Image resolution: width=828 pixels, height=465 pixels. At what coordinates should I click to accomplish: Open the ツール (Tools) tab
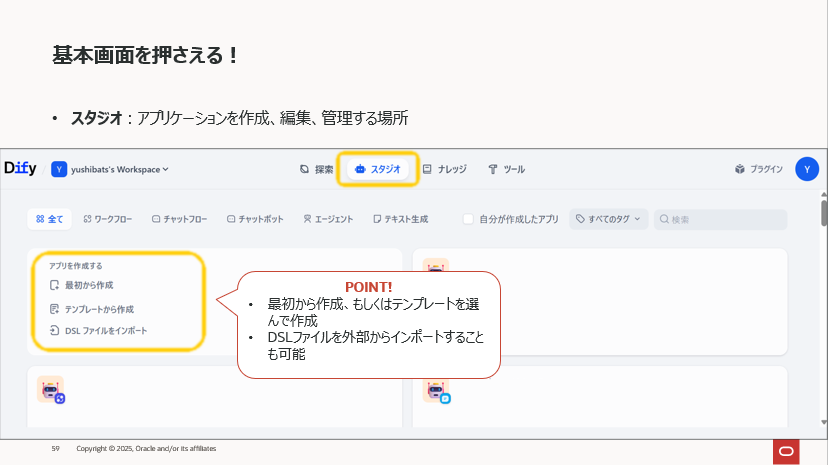click(506, 169)
